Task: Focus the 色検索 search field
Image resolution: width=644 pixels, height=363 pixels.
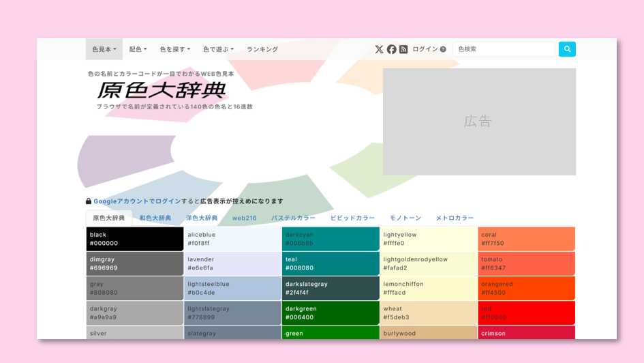Action: (504, 49)
